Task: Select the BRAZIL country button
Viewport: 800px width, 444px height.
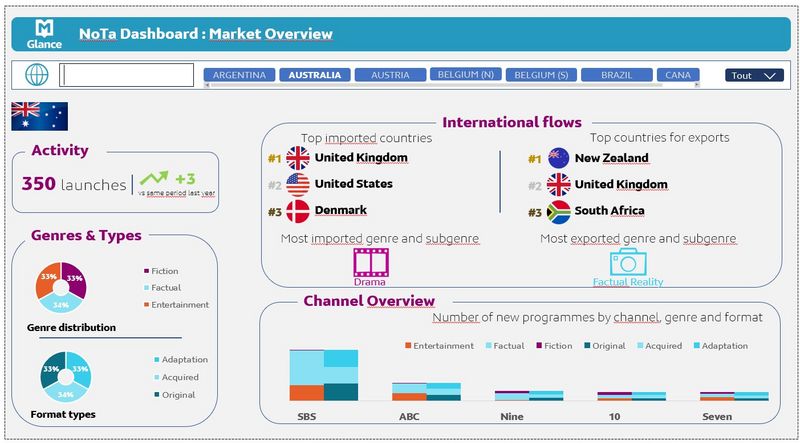Action: click(617, 75)
